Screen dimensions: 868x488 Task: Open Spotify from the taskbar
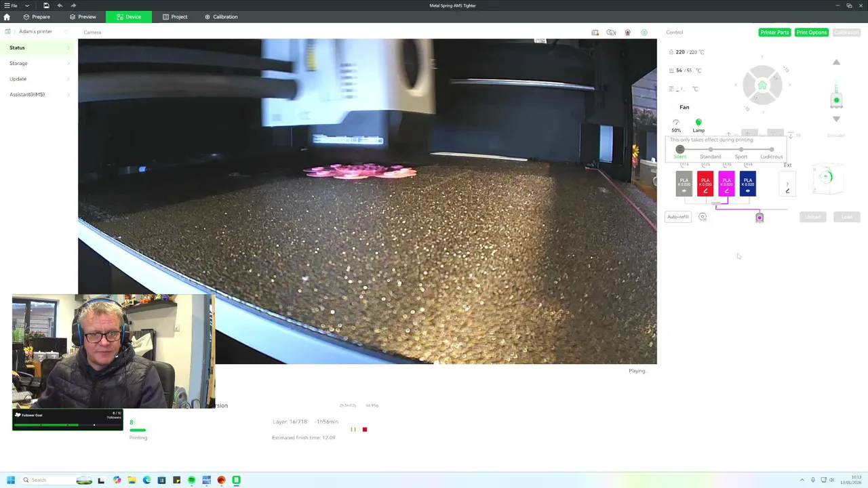pos(191,480)
